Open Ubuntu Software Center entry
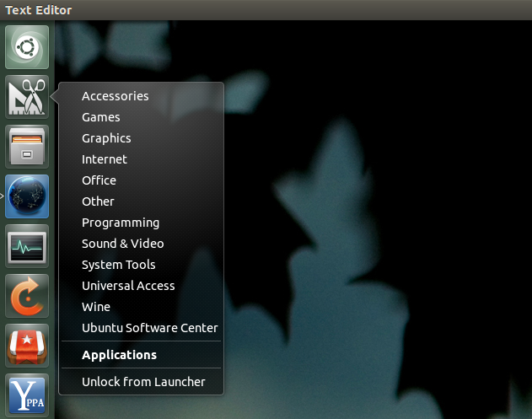The width and height of the screenshot is (532, 419). pos(141,328)
